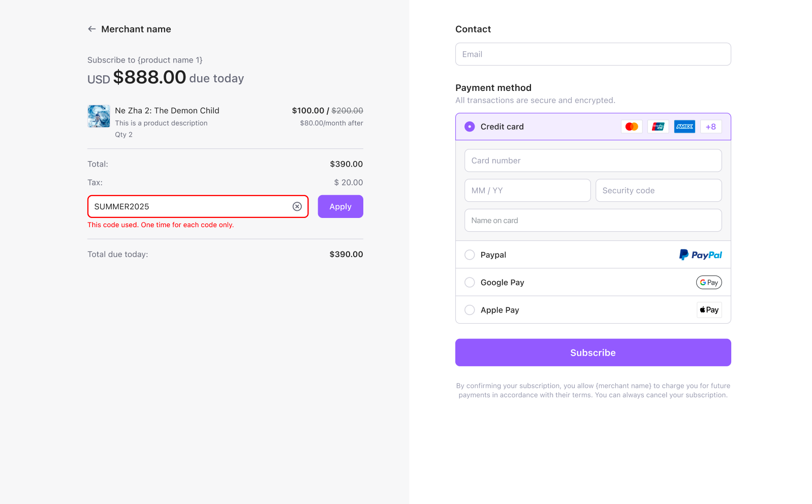The height and width of the screenshot is (504, 812).
Task: Choose Paypal as payment method
Action: tap(470, 255)
